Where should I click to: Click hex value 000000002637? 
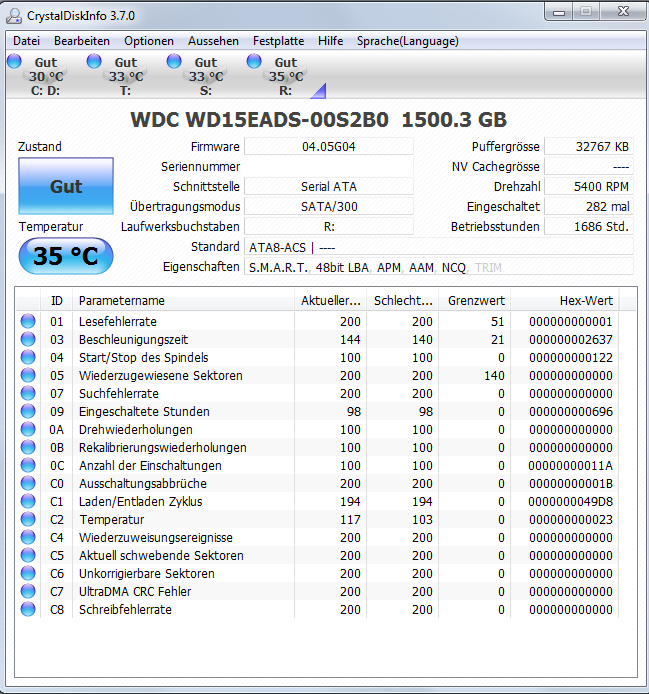tap(570, 339)
